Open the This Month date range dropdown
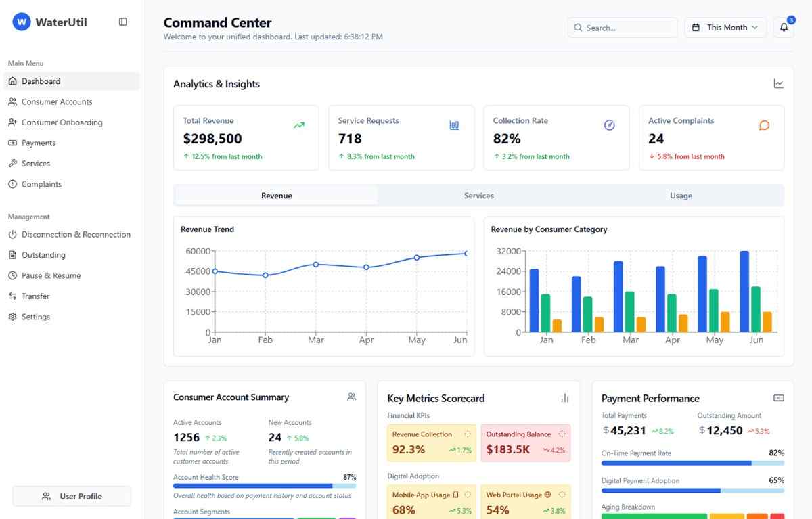 pos(725,28)
